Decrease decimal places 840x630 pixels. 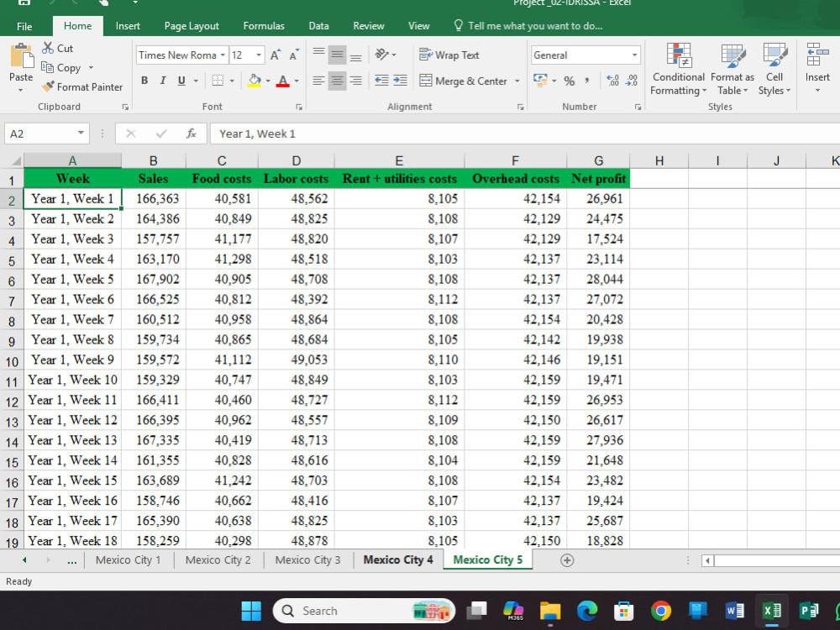[632, 81]
